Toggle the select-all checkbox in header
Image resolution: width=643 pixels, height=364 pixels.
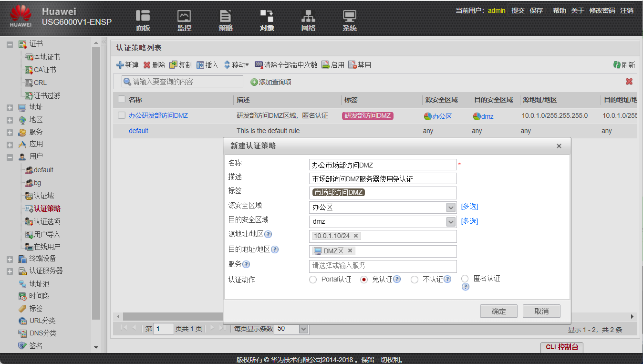[x=122, y=100]
